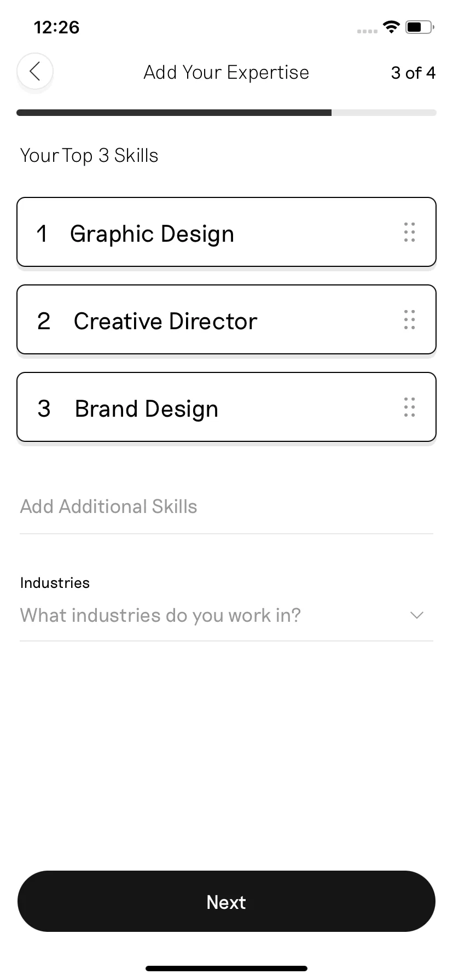Click the Creative Director drag handle

click(x=409, y=320)
